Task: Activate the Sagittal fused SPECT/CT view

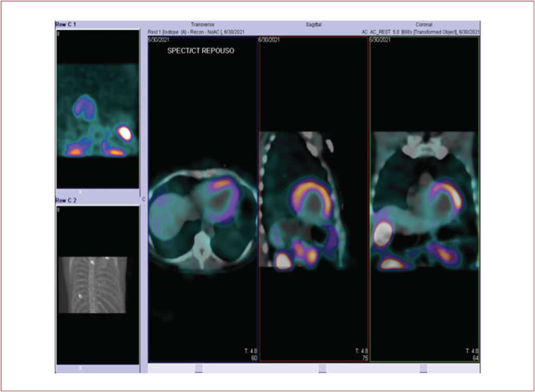Action: pyautogui.click(x=313, y=199)
